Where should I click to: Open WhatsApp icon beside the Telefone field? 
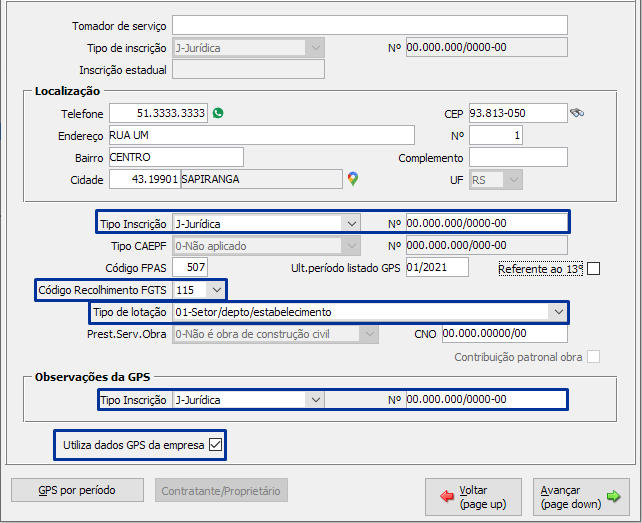click(x=218, y=113)
